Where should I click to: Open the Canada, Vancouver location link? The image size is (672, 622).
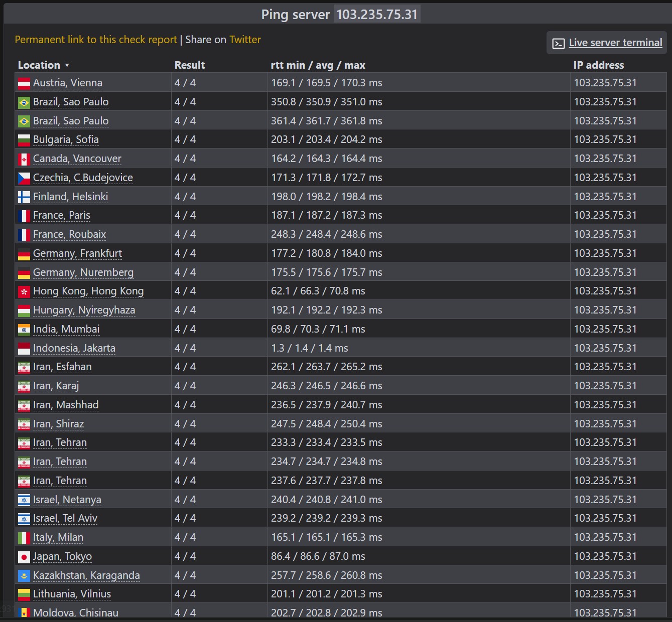pyautogui.click(x=77, y=159)
